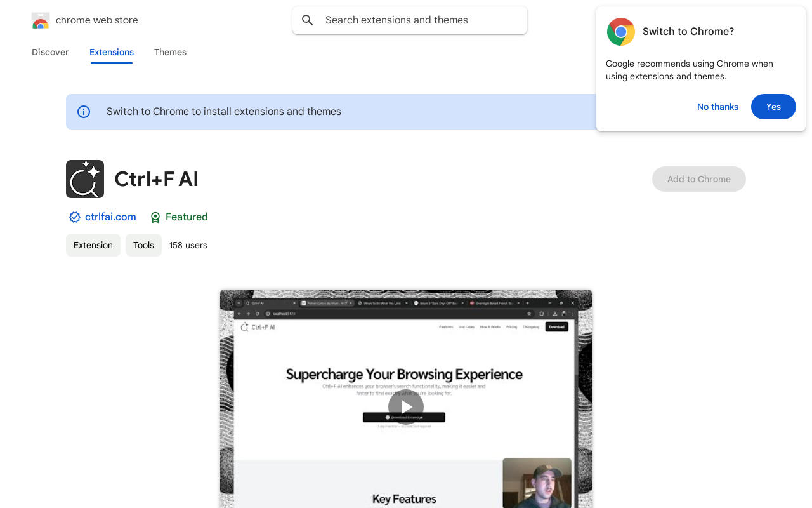Click the Chrome logo in the popup
812x508 pixels.
[620, 32]
